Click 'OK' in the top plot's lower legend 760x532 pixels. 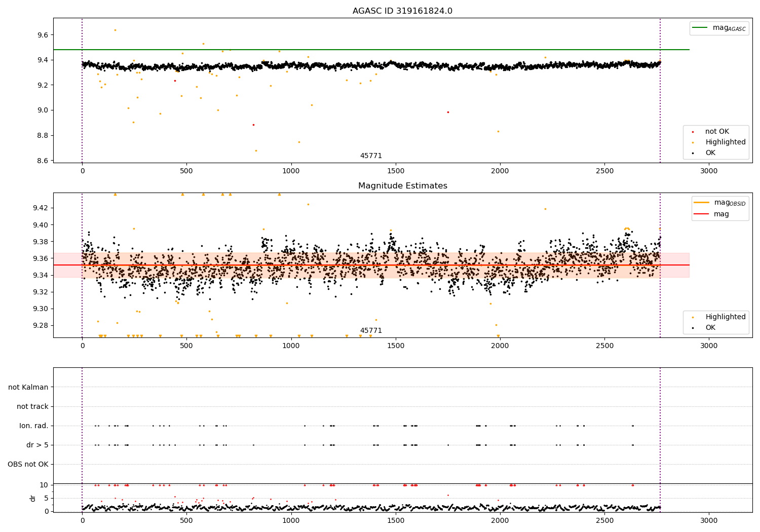(x=710, y=153)
